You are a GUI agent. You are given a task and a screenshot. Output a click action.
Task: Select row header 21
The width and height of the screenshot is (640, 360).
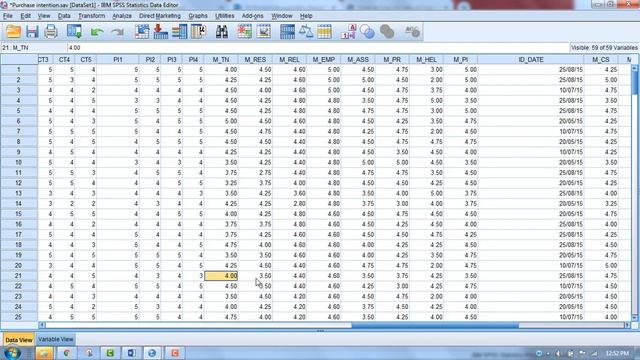pyautogui.click(x=19, y=276)
